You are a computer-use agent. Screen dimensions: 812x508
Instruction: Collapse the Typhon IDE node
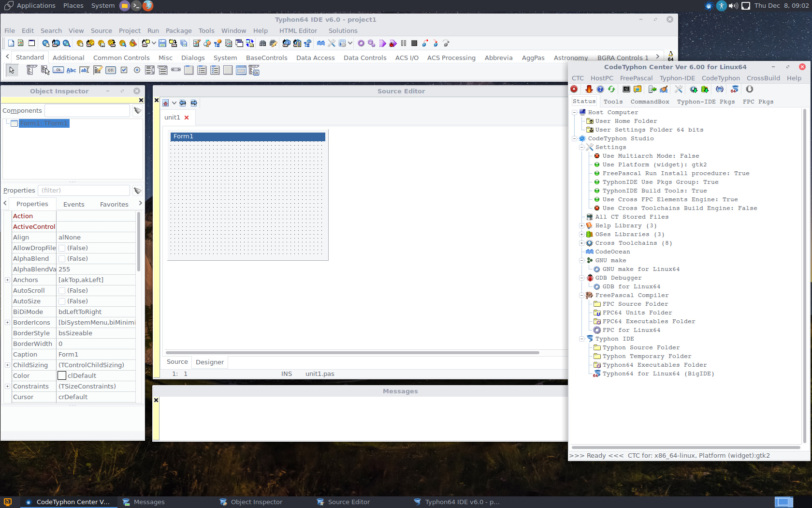[x=581, y=339]
